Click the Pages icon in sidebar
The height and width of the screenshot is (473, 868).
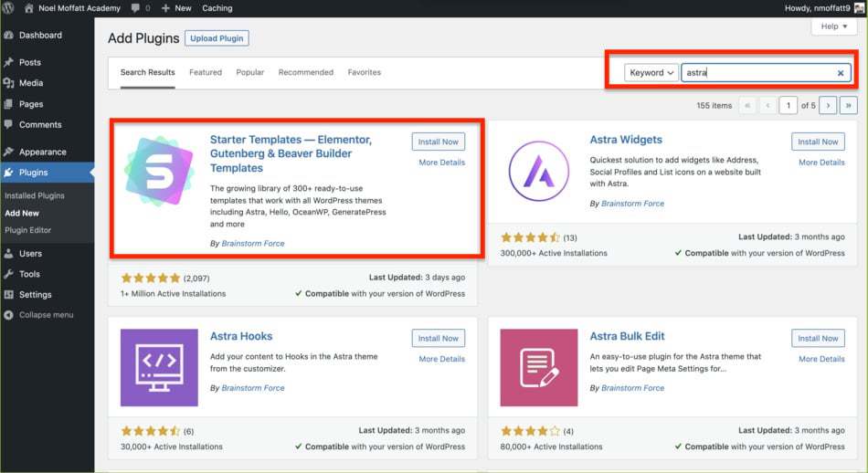click(8, 104)
